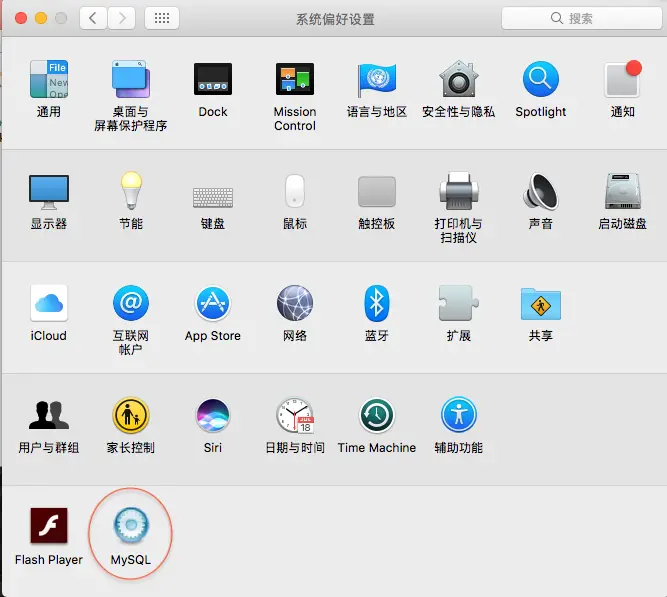Open 日期与时间 preferences
The width and height of the screenshot is (667, 597).
click(295, 415)
